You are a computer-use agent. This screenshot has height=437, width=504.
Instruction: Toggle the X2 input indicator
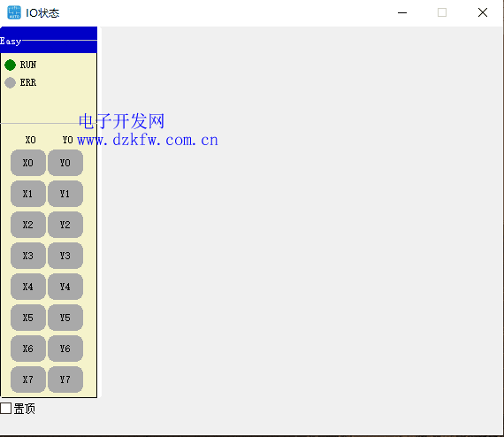(x=28, y=225)
